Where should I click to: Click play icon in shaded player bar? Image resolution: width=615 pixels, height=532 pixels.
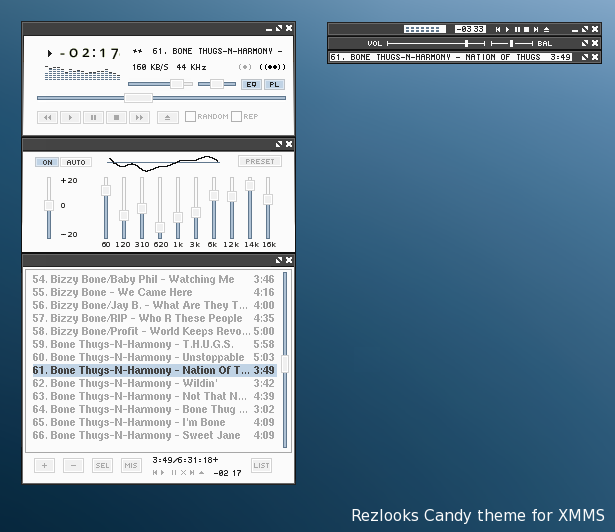[508, 29]
